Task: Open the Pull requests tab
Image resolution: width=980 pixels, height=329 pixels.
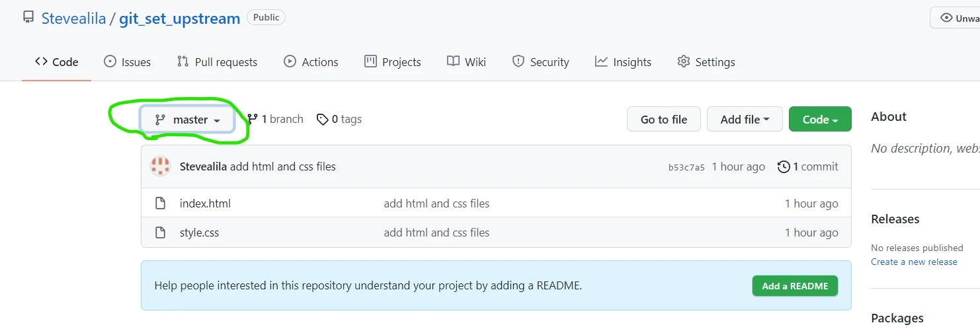Action: tap(217, 62)
